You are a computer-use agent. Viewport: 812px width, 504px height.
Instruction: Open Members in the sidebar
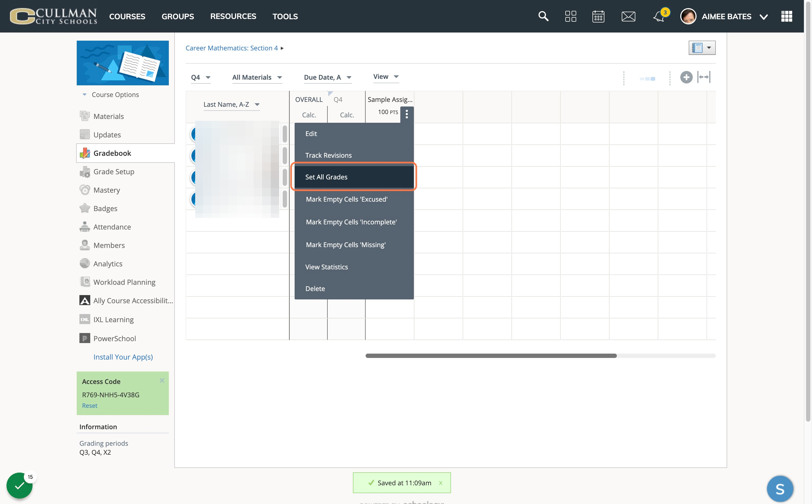109,245
